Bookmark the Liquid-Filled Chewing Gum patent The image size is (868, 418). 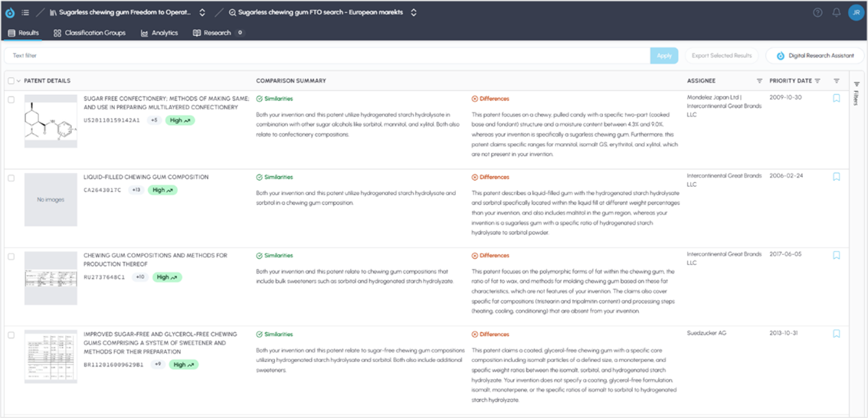[837, 177]
